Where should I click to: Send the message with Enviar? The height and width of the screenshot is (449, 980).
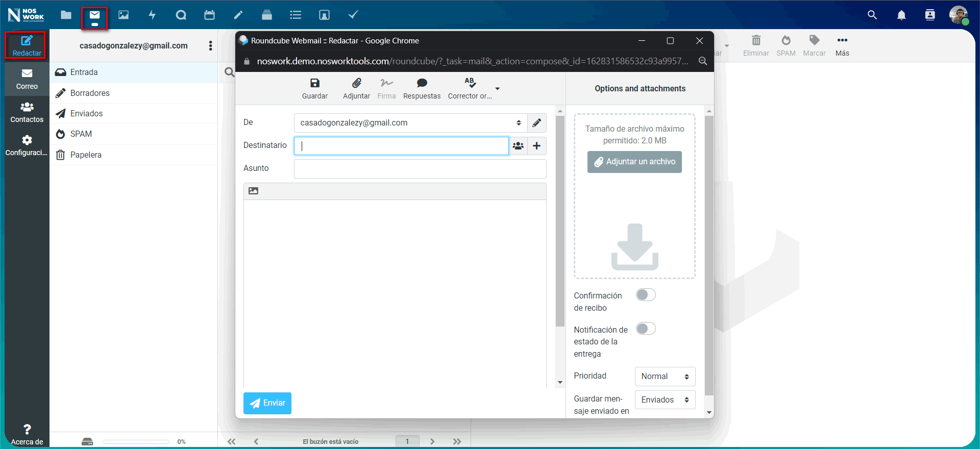tap(267, 403)
